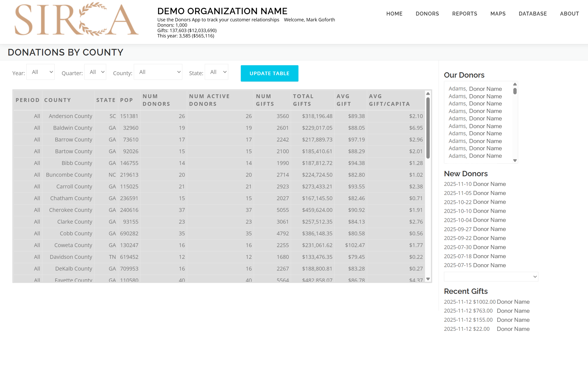
Task: Expand the County filter dropdown
Action: coord(158,72)
